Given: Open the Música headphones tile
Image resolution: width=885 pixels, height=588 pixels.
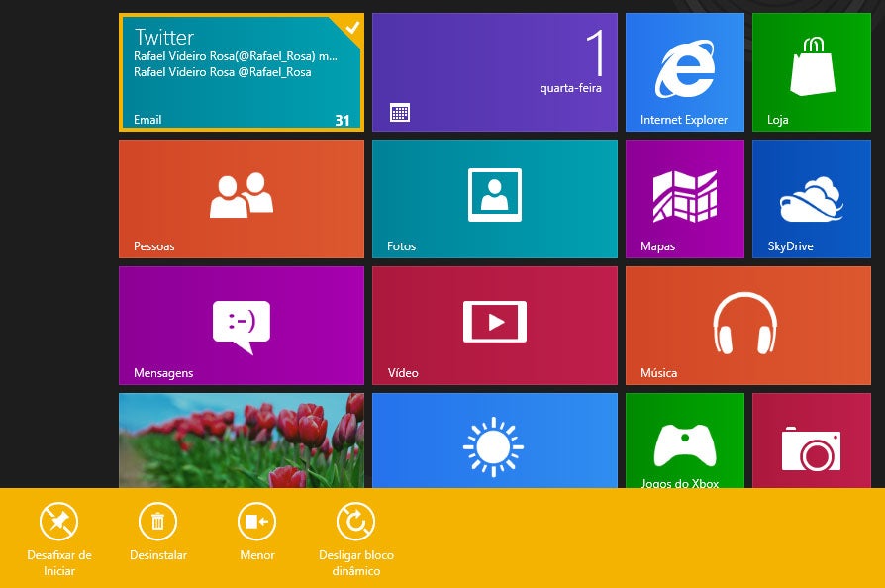Looking at the screenshot, I should 747,326.
